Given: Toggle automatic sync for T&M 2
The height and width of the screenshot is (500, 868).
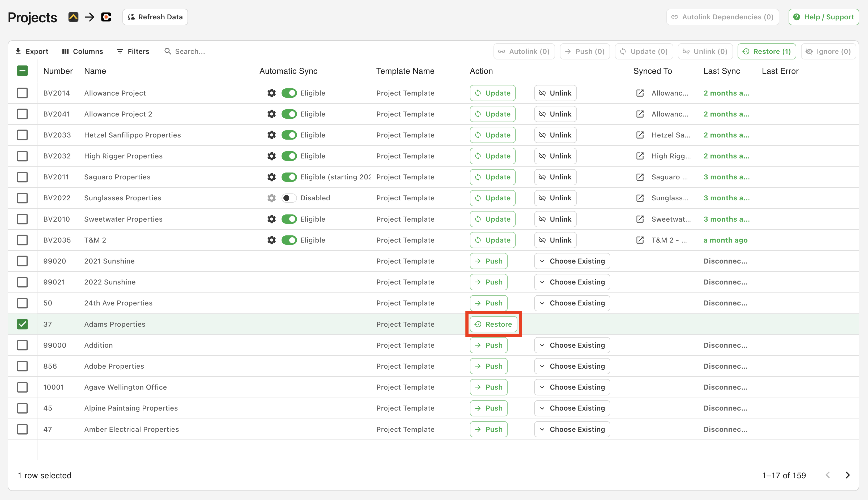Looking at the screenshot, I should tap(289, 240).
